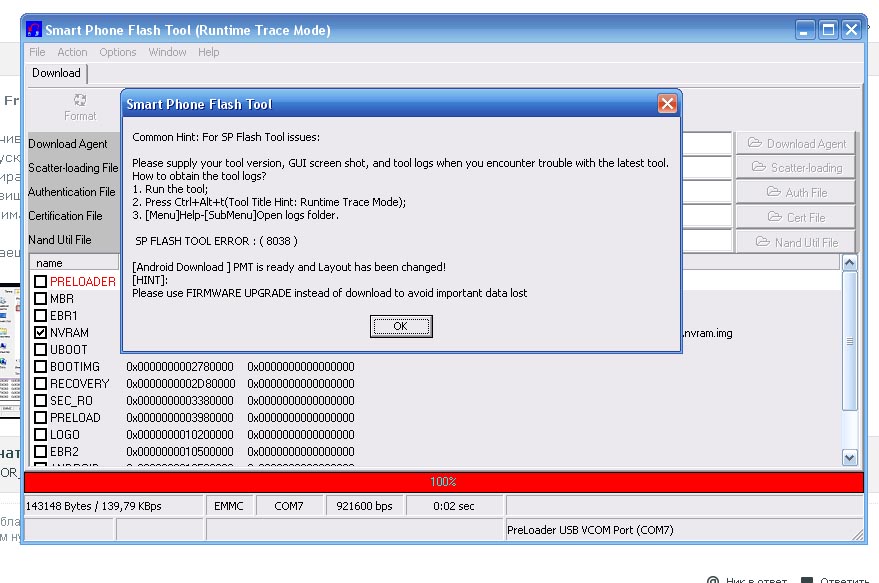Viewport: 879px width, 583px height.
Task: Close the Smart Phone Flash Tool error dialog
Action: click(x=667, y=104)
